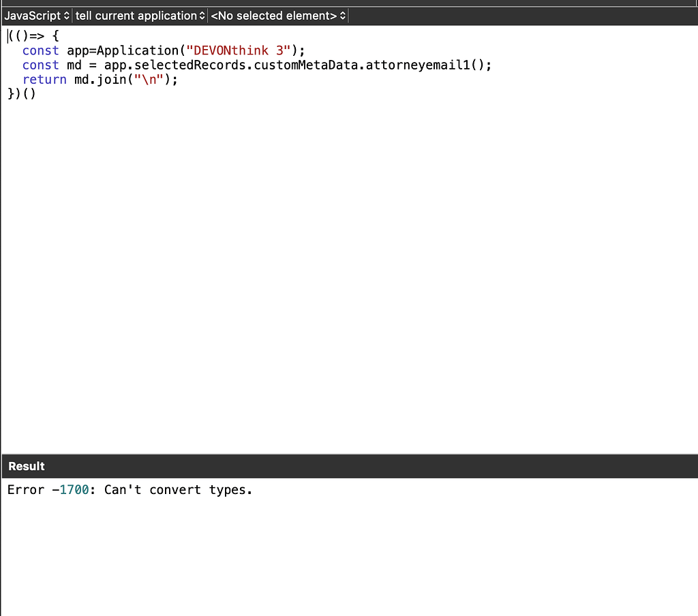The image size is (698, 616).
Task: Select the Result panel header
Action: [x=26, y=466]
